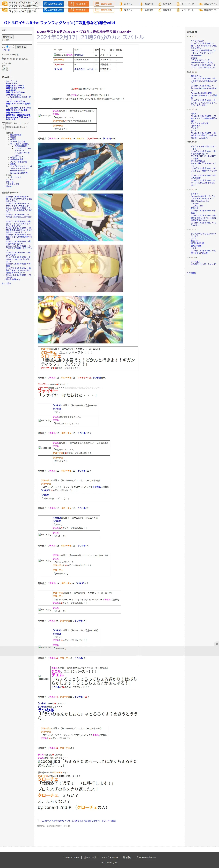Open 愚痴板 link in sidebar
The width and height of the screenshot is (219, 868).
point(13,164)
